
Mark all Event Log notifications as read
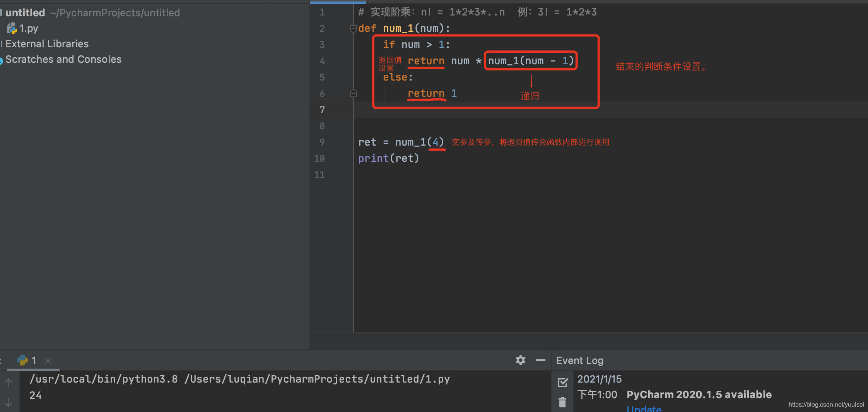563,383
